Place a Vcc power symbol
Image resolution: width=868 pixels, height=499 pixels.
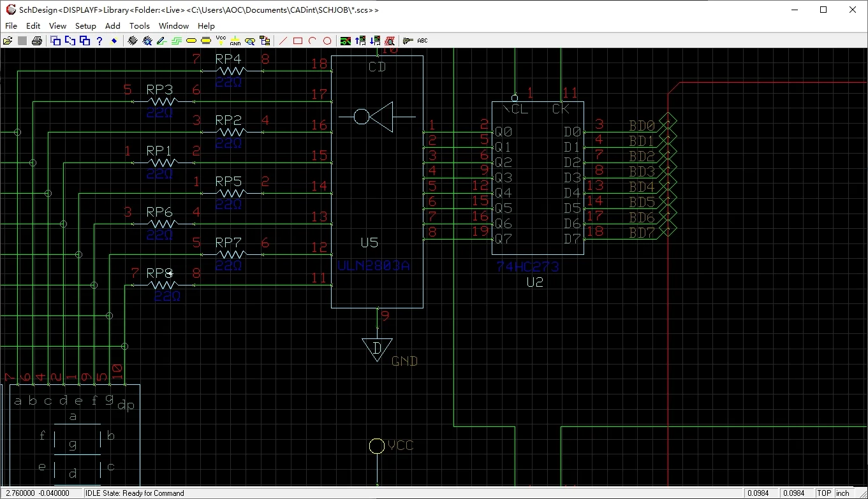(221, 40)
